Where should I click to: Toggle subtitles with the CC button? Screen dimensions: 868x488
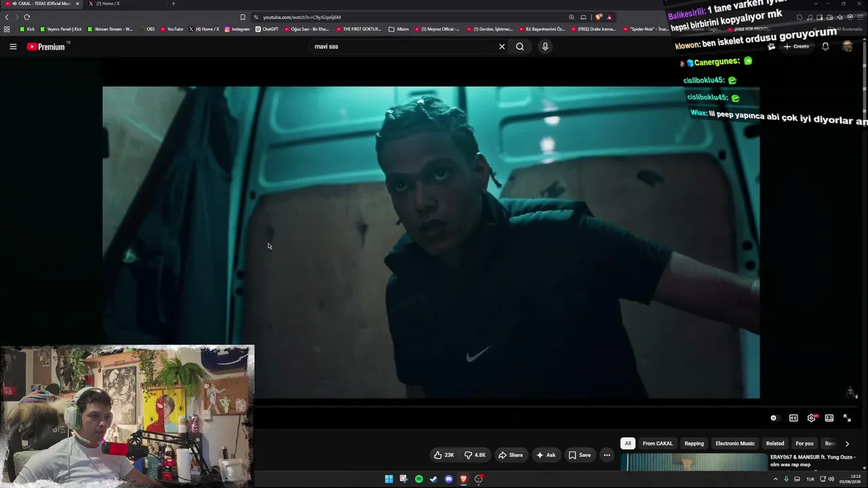coord(793,418)
